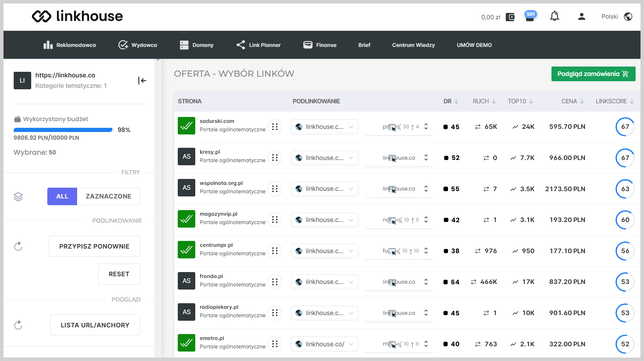
Task: Expand anchor selector for radiopiekary.pl
Action: coord(426,313)
